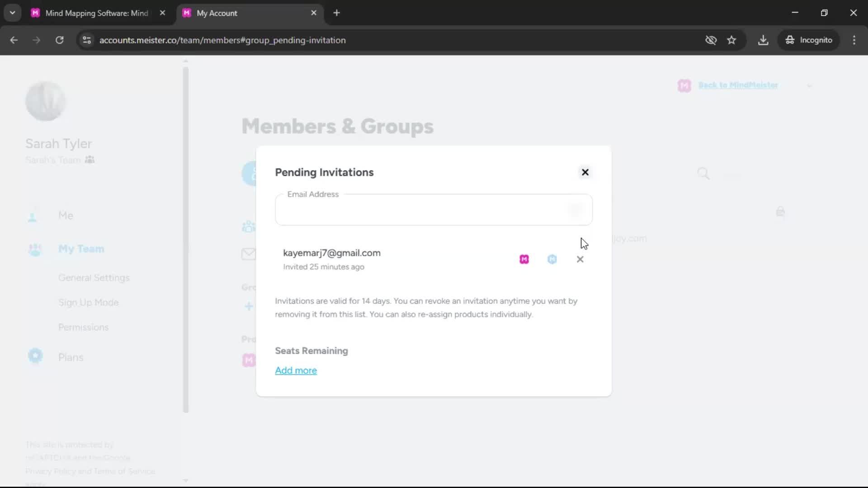Open Chrome three-dot menu
Screen dimensions: 868x488
click(854, 40)
